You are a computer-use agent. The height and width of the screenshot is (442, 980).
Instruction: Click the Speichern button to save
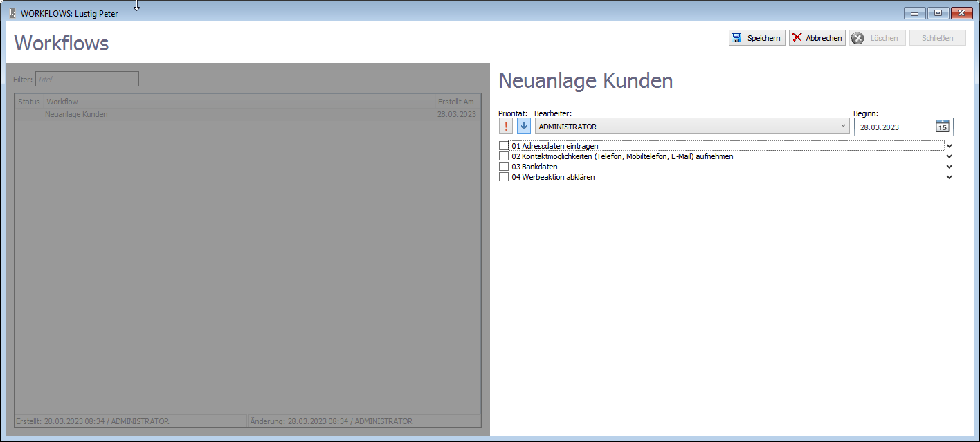click(756, 38)
